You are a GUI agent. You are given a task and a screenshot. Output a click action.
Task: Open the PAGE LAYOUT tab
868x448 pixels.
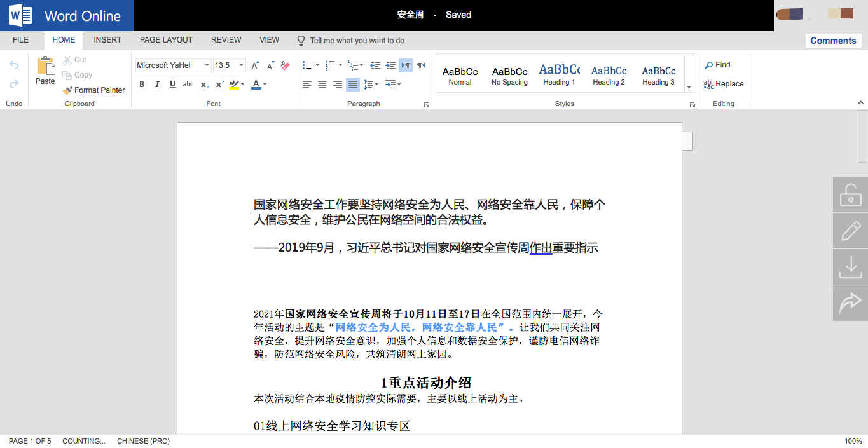coord(166,40)
